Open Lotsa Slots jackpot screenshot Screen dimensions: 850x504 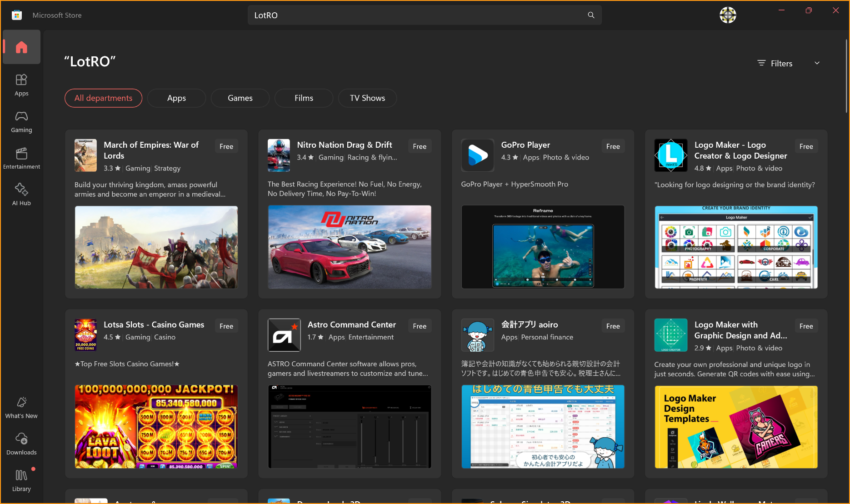tap(156, 427)
